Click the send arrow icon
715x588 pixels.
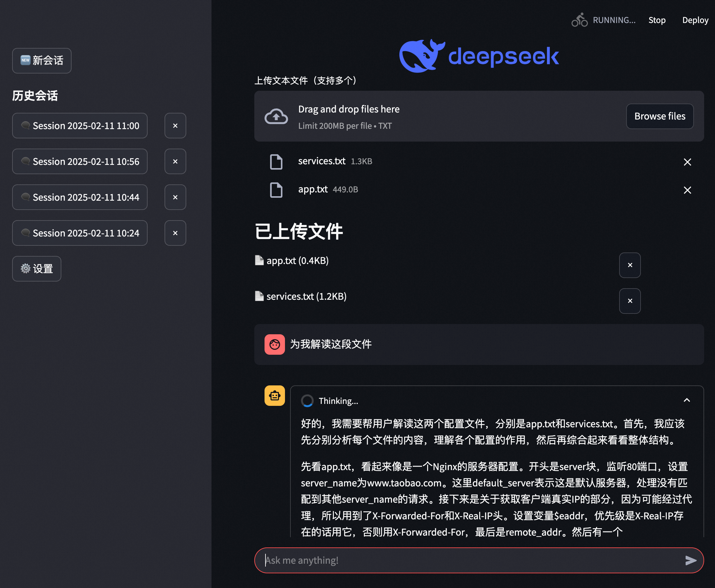click(690, 560)
